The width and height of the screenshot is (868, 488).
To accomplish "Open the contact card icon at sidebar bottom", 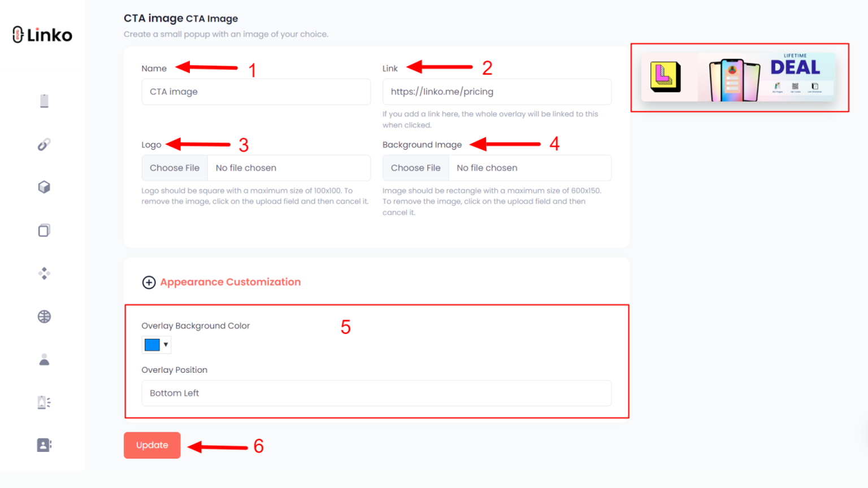I will tap(44, 445).
